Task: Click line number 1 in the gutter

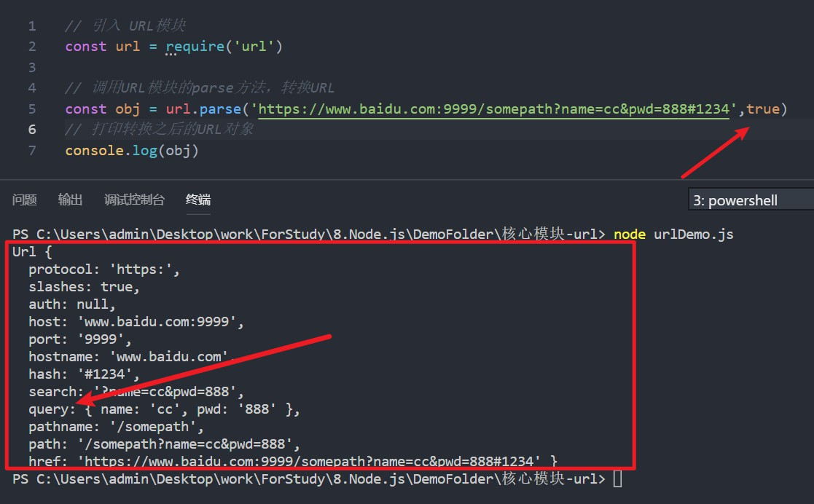Action: [x=32, y=26]
